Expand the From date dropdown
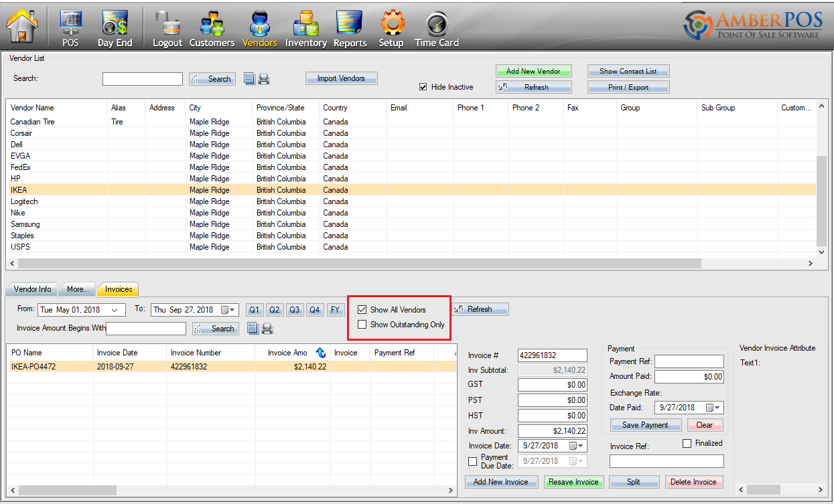Image resolution: width=834 pixels, height=504 pixels. (x=117, y=310)
